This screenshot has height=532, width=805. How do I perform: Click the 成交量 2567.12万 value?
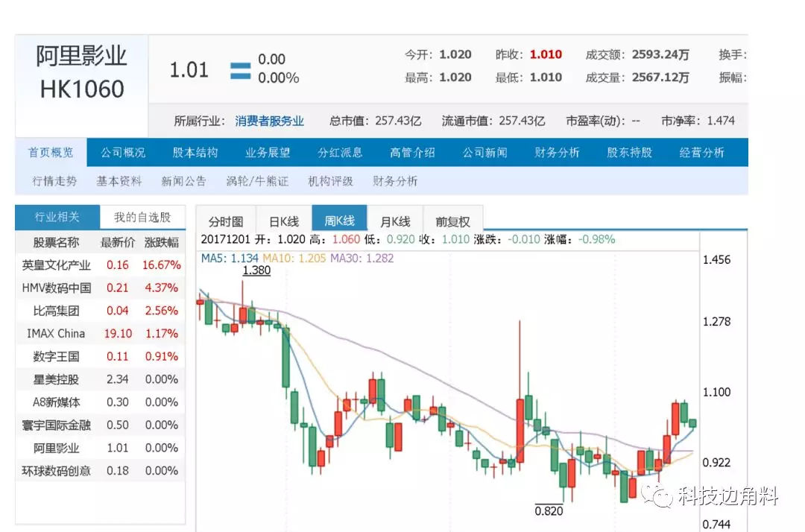click(660, 77)
